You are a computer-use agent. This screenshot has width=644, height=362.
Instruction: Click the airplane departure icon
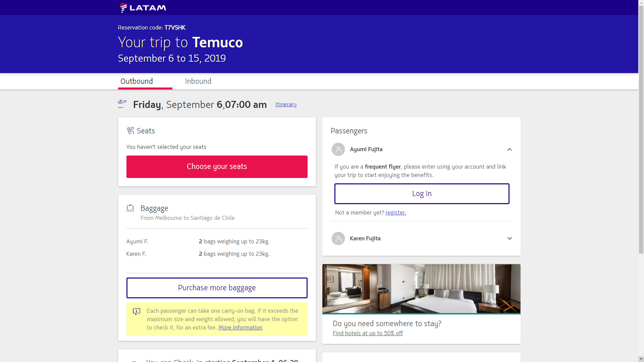[122, 104]
